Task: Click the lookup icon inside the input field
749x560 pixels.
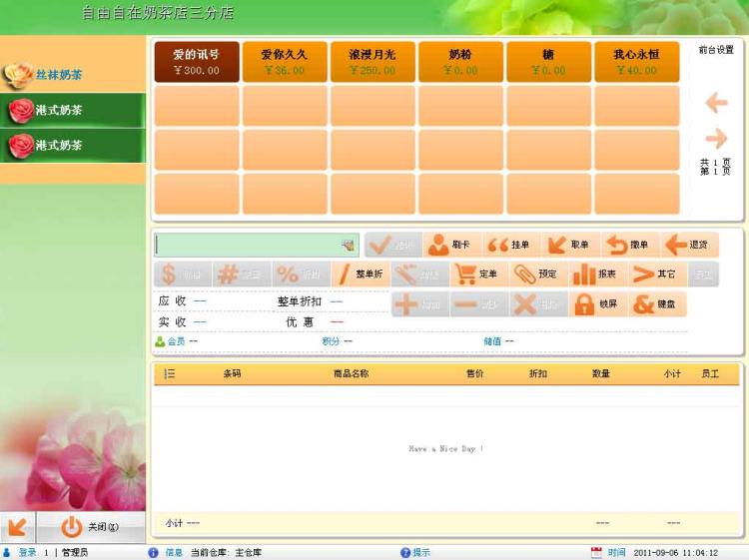Action: coord(349,246)
